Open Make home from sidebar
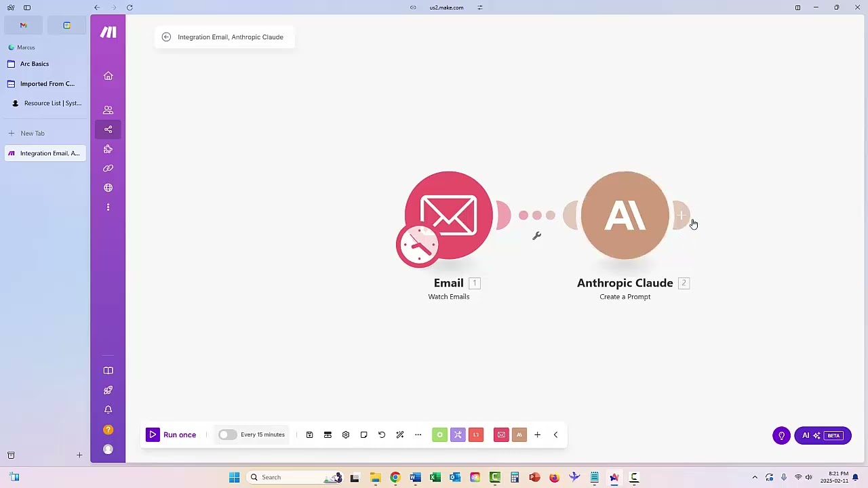The image size is (868, 488). (x=108, y=76)
